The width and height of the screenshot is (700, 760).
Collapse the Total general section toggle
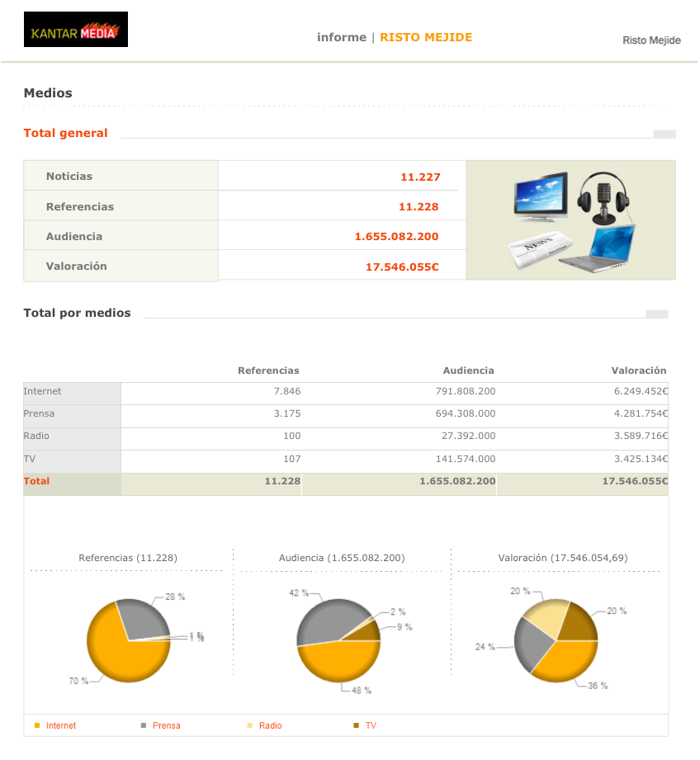click(x=665, y=134)
